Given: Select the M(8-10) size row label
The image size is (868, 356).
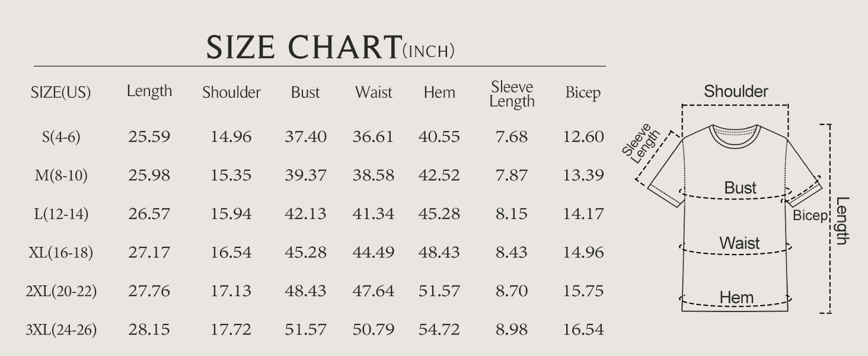Looking at the screenshot, I should 61,176.
